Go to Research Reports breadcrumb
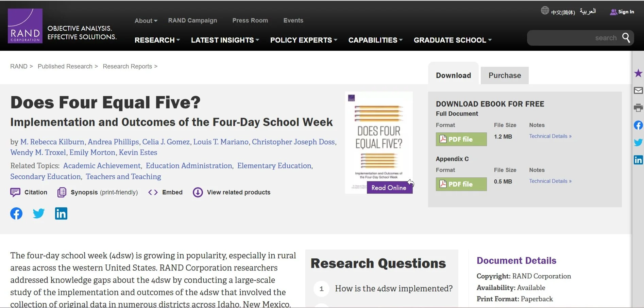This screenshot has width=644, height=308. (127, 66)
